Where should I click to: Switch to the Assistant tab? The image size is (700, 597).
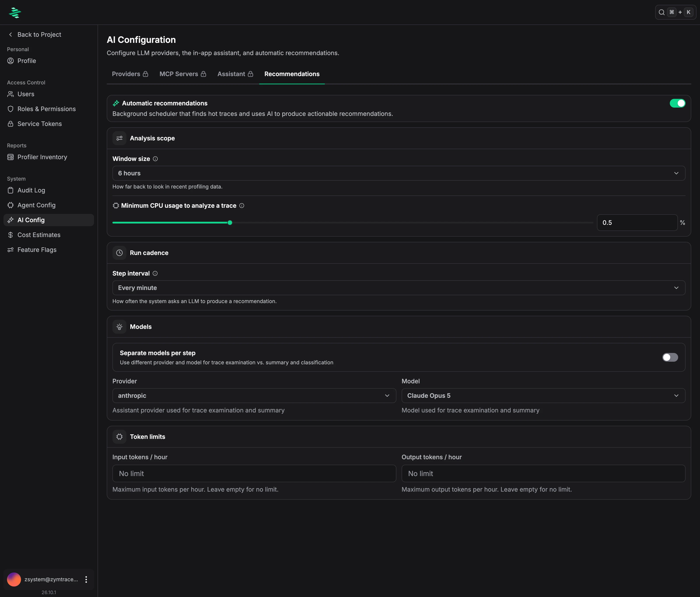[x=235, y=74]
